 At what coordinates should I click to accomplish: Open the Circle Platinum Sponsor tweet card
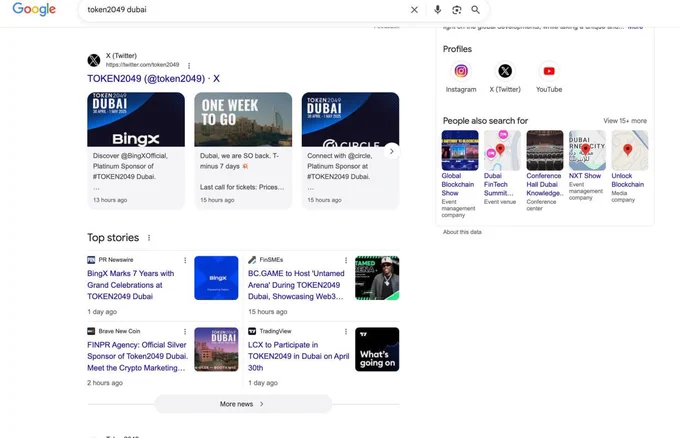pos(350,150)
